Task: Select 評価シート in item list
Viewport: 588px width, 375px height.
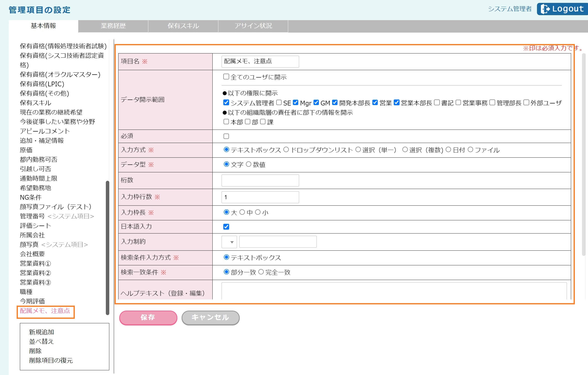Action: point(36,226)
